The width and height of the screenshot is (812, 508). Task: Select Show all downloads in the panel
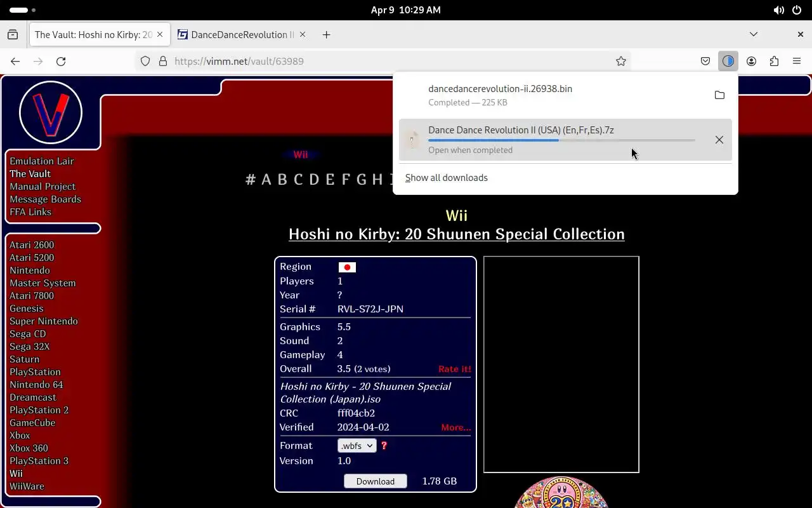(x=447, y=178)
